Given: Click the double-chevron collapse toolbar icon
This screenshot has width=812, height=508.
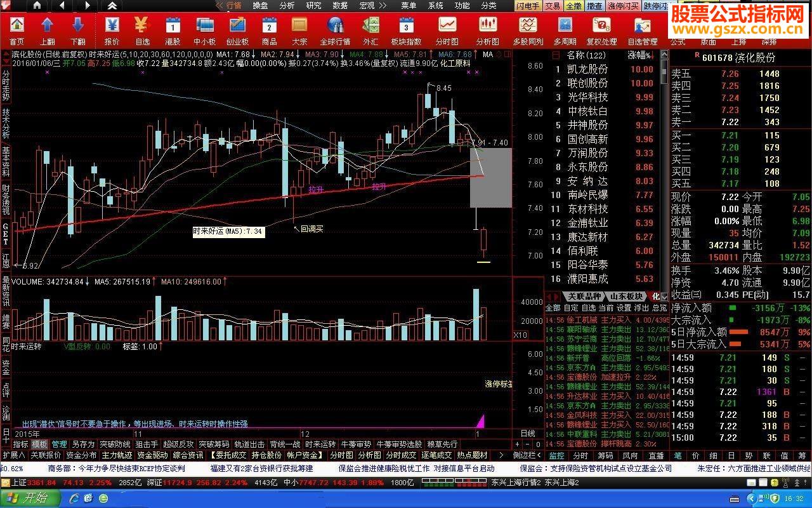Looking at the screenshot, I should [112, 6].
